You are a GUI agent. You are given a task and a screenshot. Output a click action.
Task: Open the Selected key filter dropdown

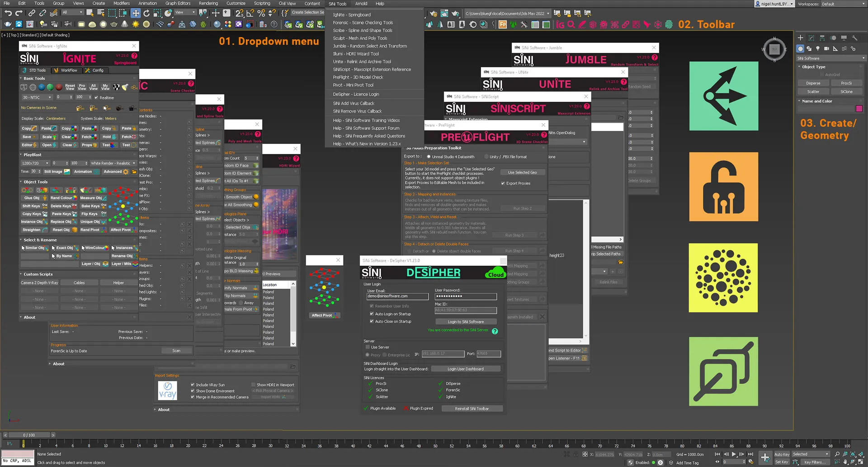[810, 454]
